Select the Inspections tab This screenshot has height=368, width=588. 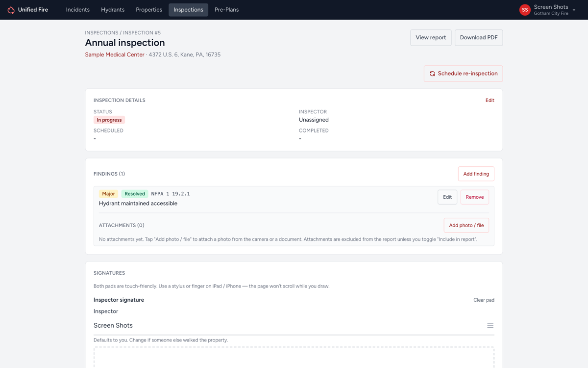pyautogui.click(x=188, y=10)
